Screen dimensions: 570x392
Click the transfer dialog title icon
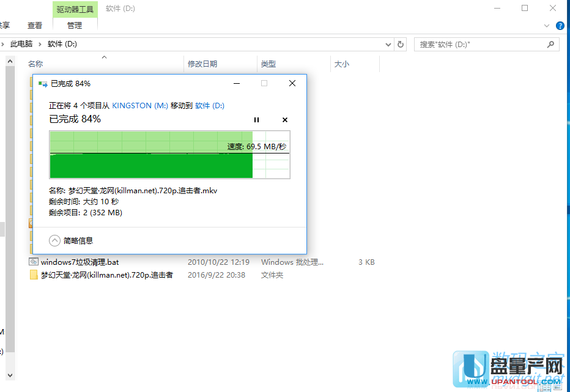[43, 84]
